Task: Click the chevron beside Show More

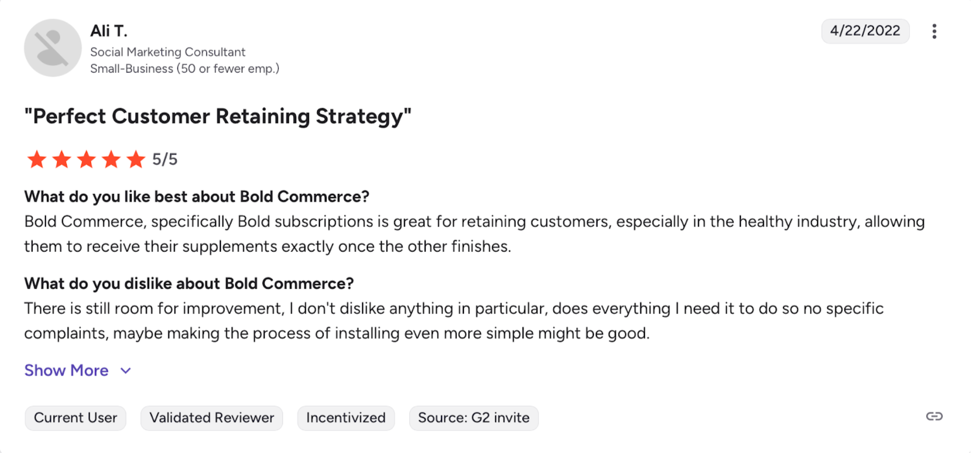Action: pos(126,371)
